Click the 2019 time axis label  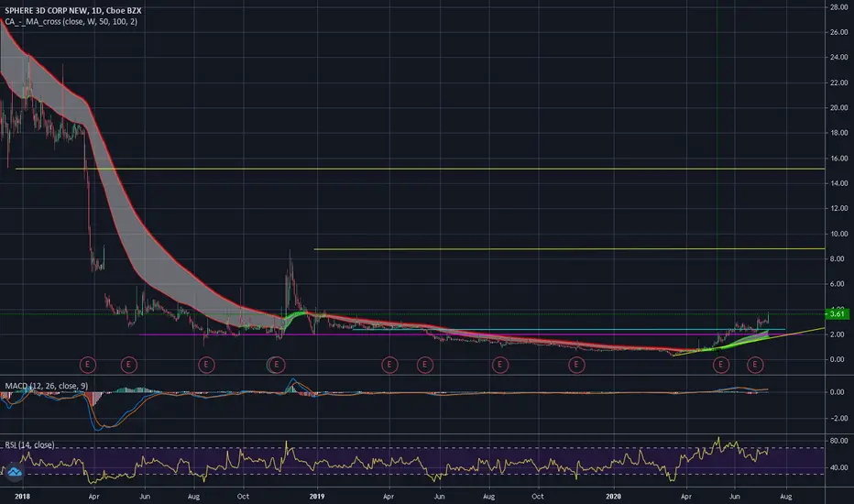click(317, 497)
